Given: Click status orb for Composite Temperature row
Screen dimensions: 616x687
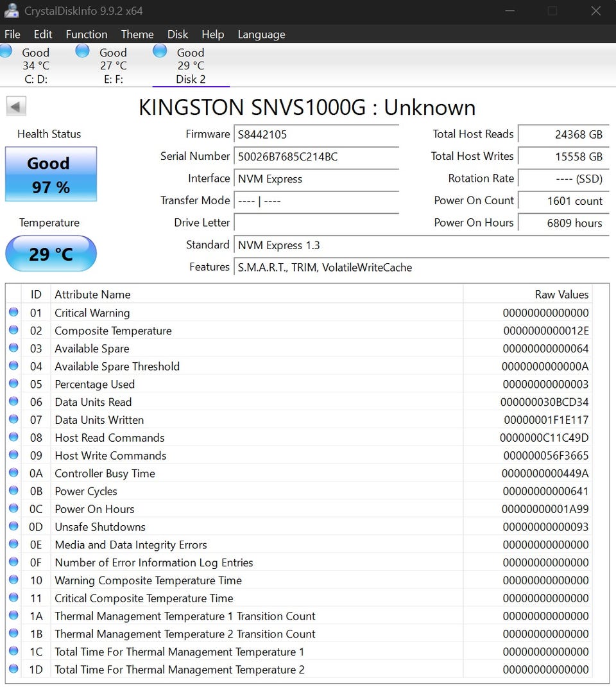Looking at the screenshot, I should tap(13, 330).
